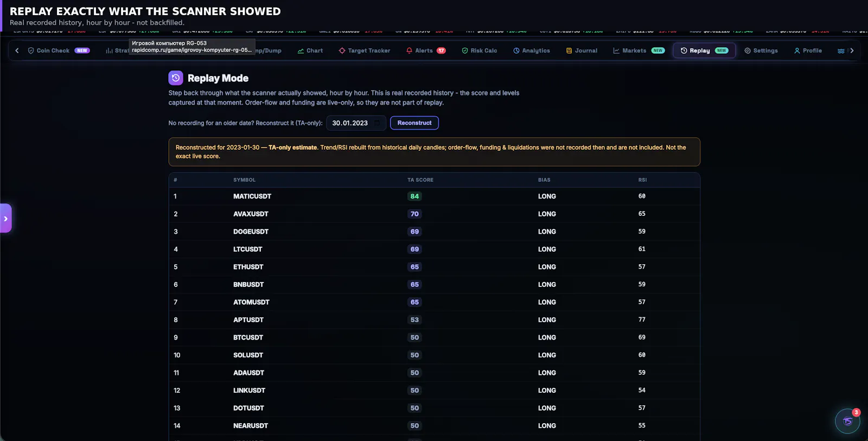Click the BIAS column header
Viewport: 868px width, 441px height.
coord(544,180)
